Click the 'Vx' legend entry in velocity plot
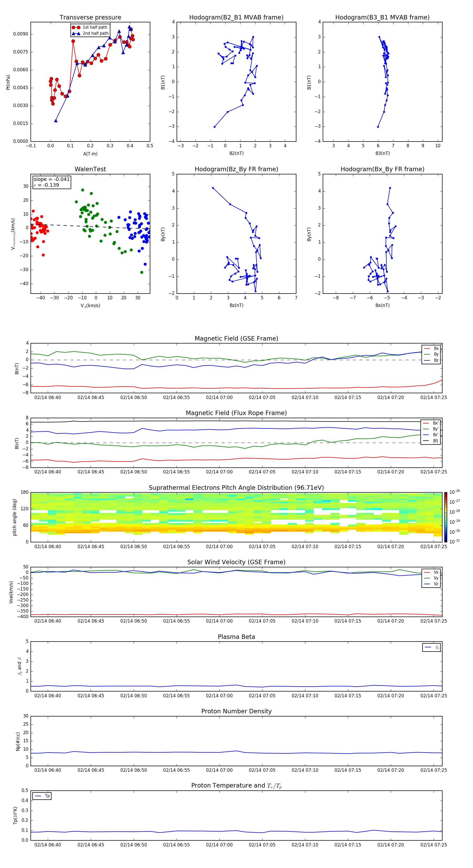473x868 pixels. coord(431,572)
